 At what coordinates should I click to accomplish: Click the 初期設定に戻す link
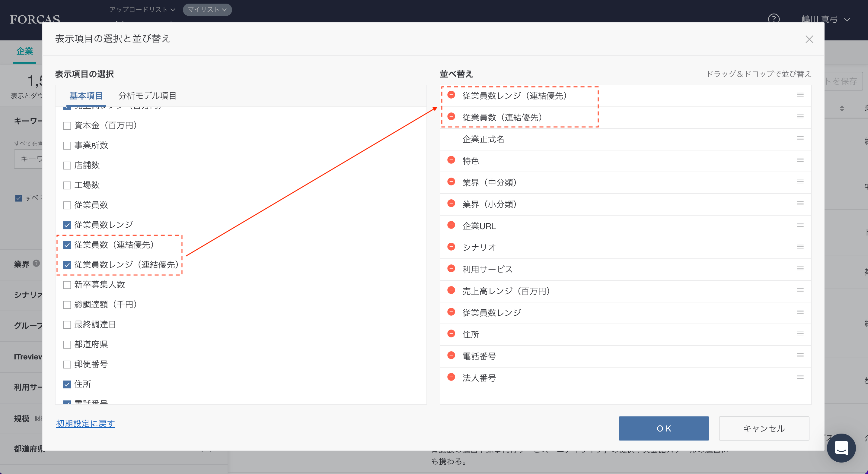click(86, 424)
